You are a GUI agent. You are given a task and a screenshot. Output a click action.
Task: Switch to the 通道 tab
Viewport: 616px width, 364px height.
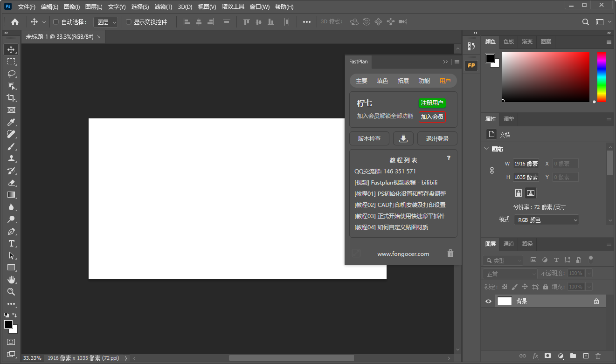point(508,244)
